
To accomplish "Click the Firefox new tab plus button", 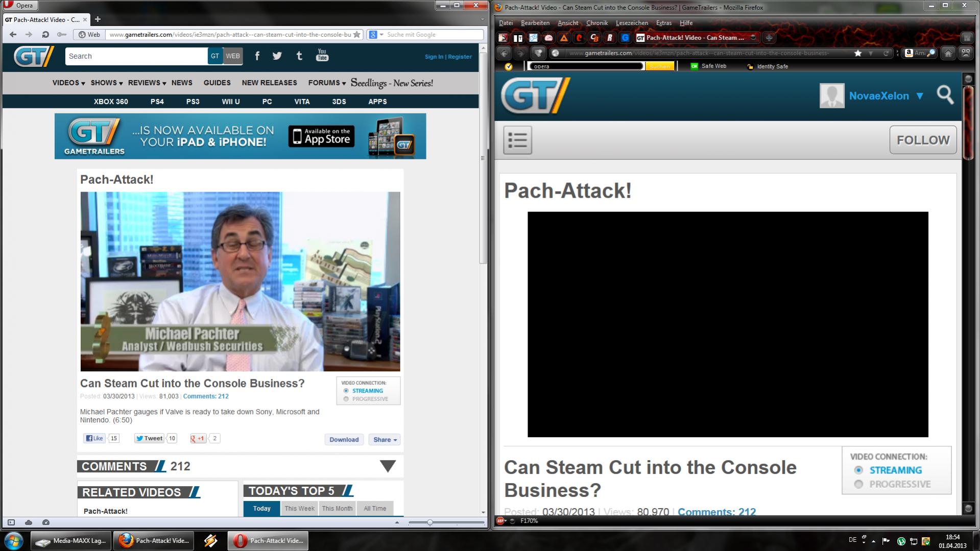I will pyautogui.click(x=769, y=38).
